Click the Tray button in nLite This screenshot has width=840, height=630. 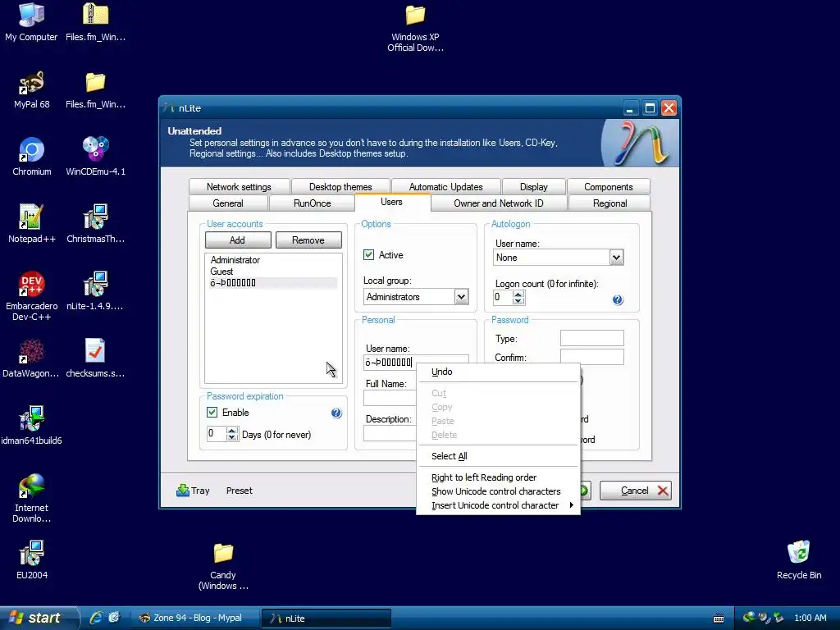coord(193,491)
